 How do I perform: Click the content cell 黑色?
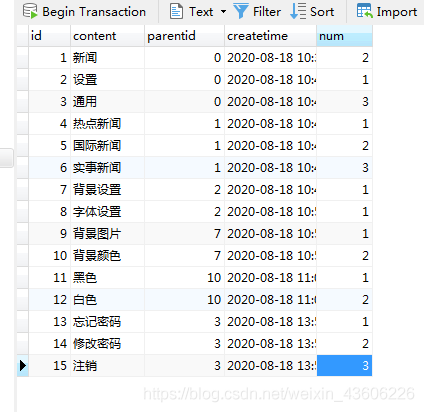(x=107, y=278)
